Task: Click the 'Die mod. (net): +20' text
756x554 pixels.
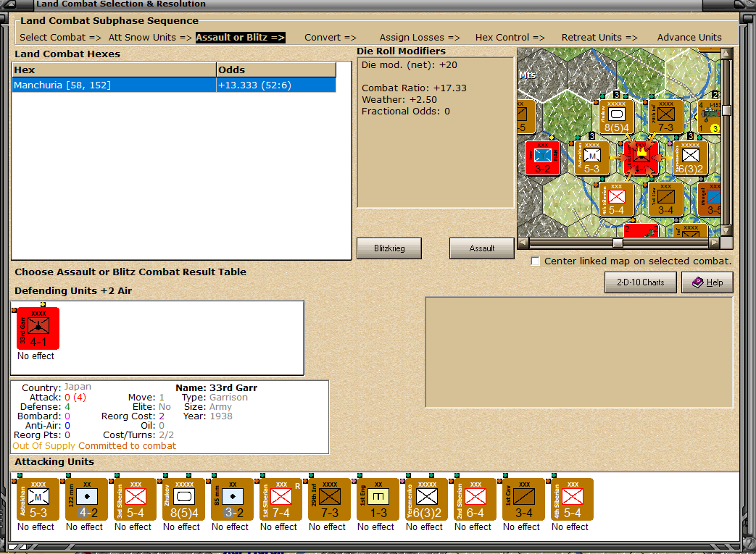Action: 410,65
